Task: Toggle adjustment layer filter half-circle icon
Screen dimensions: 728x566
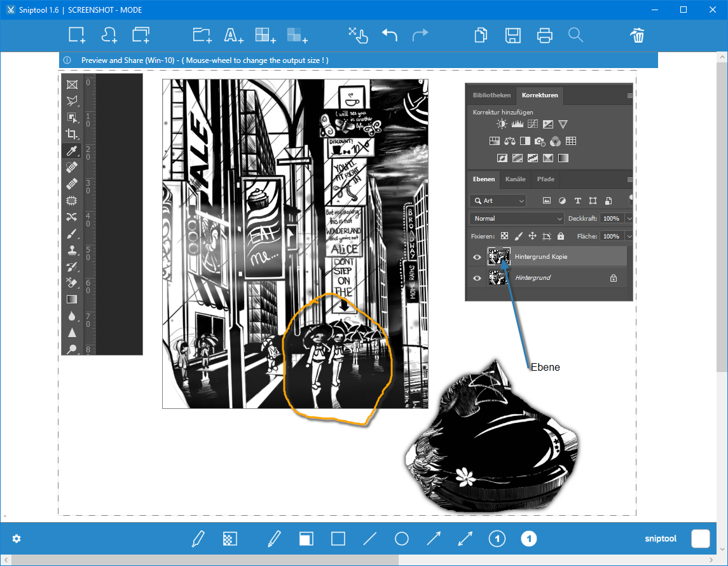Action: tap(562, 200)
